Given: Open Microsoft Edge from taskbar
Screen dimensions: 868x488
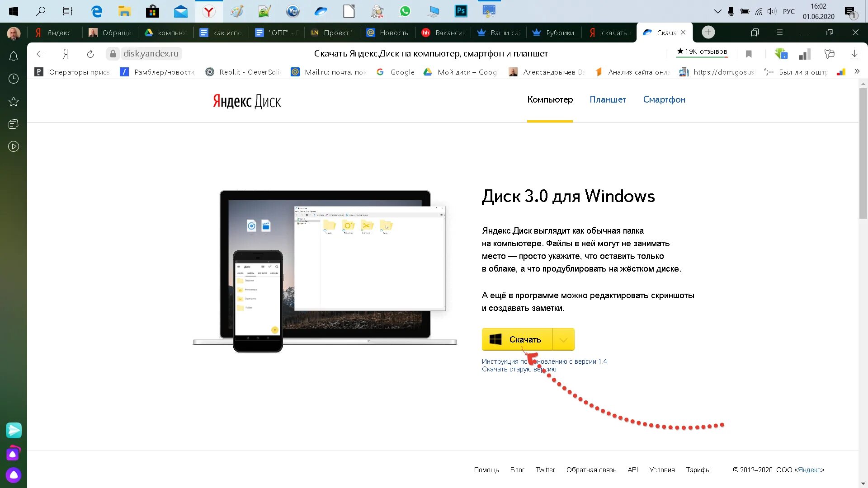Looking at the screenshot, I should coord(96,11).
